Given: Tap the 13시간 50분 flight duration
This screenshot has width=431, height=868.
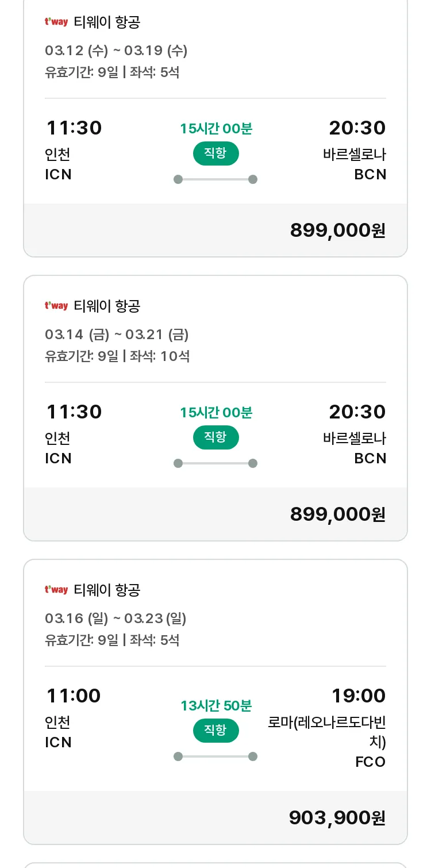Looking at the screenshot, I should tap(216, 705).
